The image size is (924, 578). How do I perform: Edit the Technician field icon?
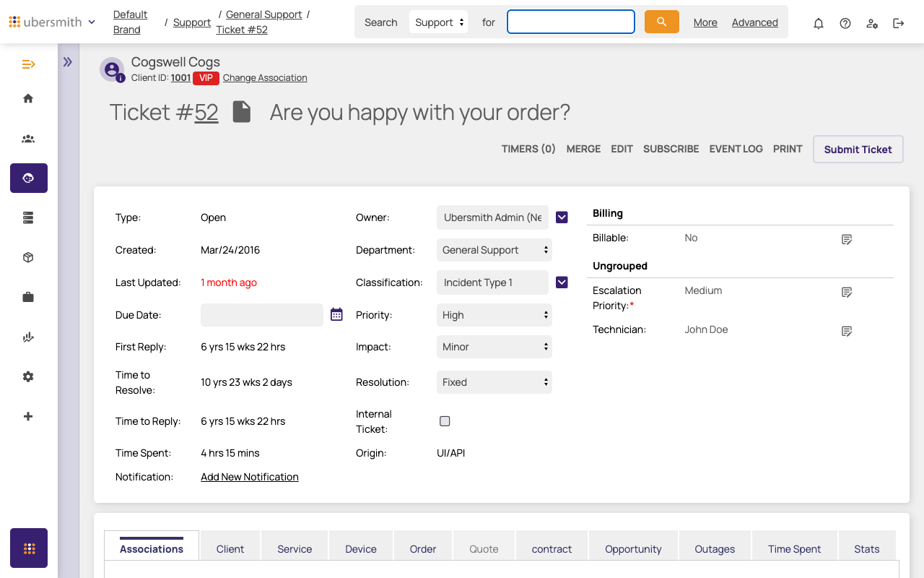847,331
